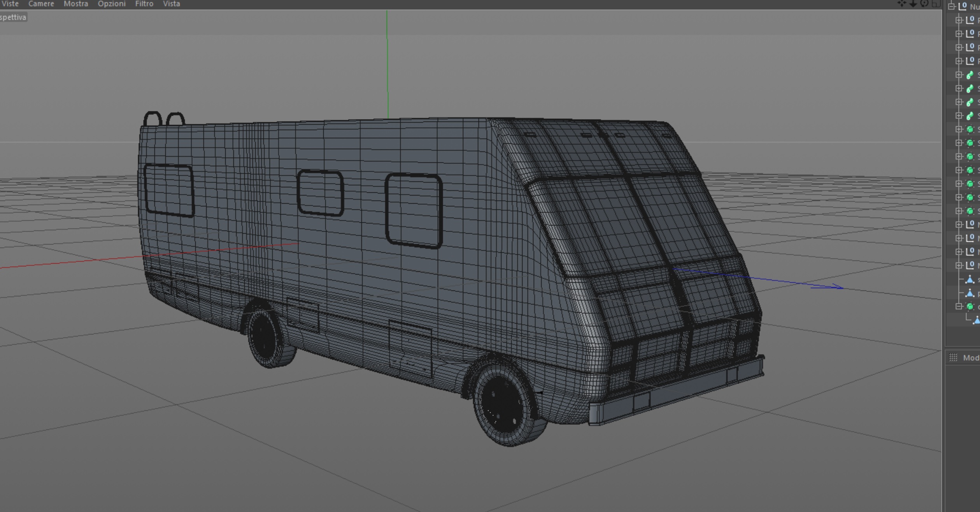Open the Mostra menu

(76, 4)
